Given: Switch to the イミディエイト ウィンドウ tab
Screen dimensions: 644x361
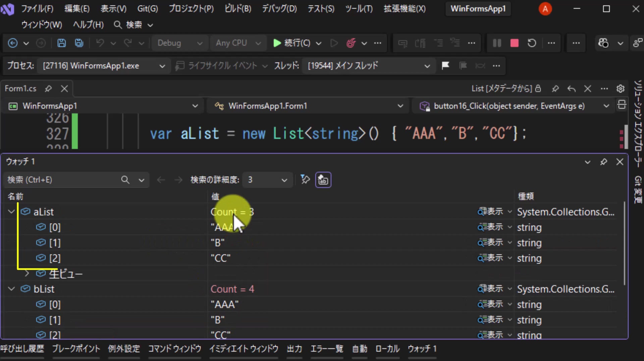Looking at the screenshot, I should click(x=244, y=349).
